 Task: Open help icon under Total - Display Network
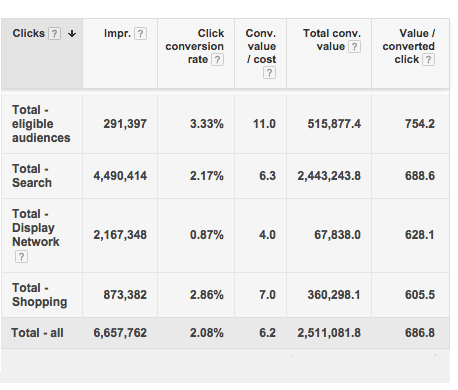(21, 257)
